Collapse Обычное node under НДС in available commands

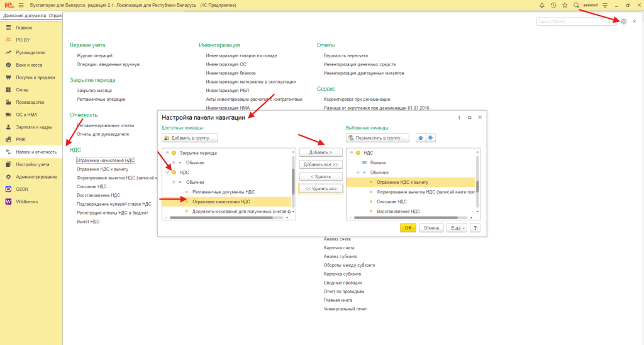[x=174, y=182]
